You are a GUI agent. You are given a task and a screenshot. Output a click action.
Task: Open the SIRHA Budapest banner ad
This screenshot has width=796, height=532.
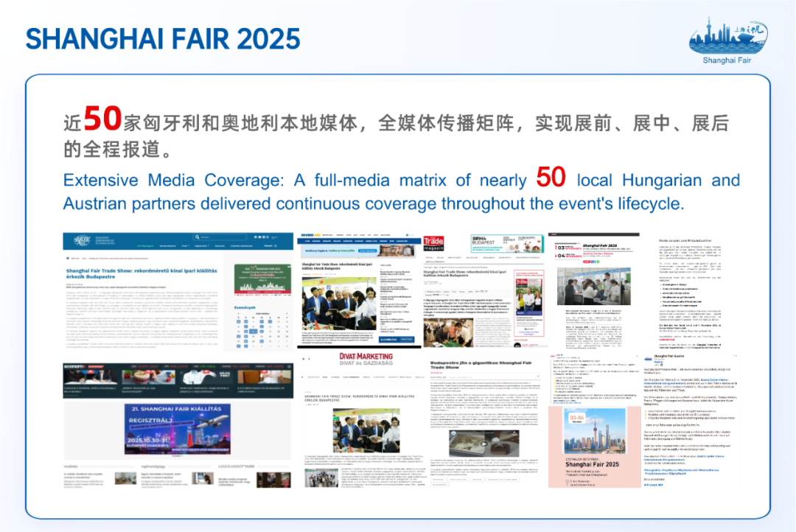[x=506, y=244]
